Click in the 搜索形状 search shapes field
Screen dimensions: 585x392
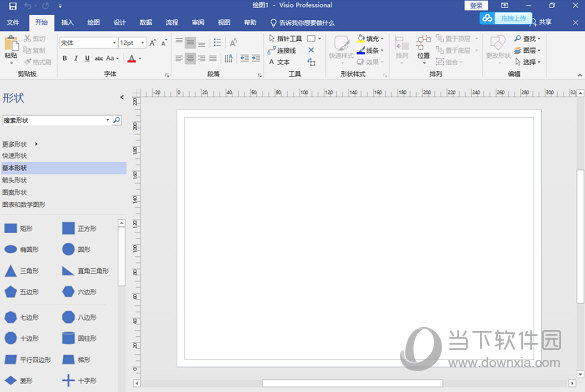[x=54, y=120]
